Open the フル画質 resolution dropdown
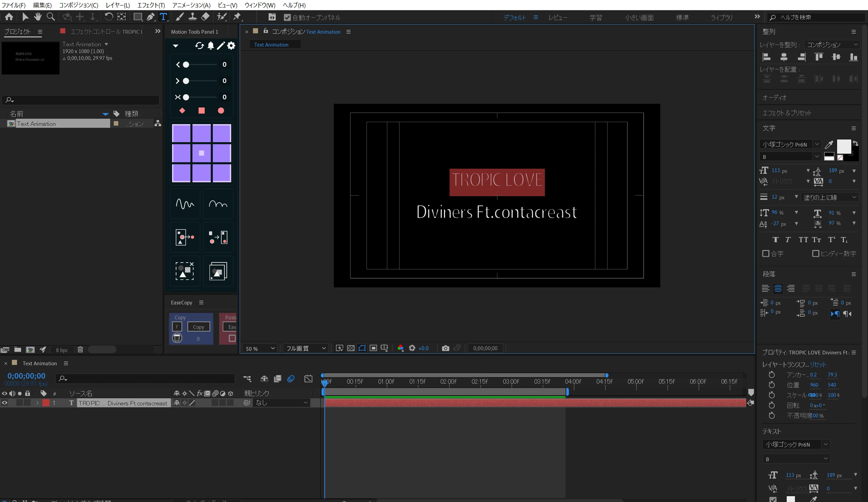868x502 pixels. coord(306,348)
